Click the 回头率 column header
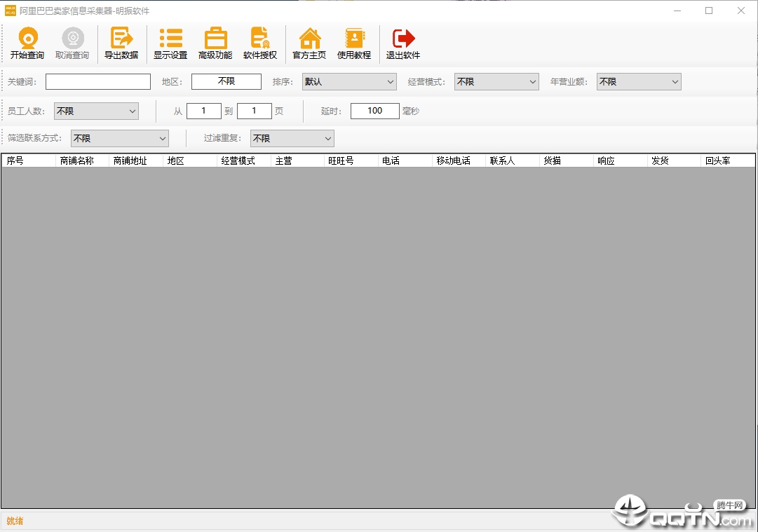Viewport: 758px width, 532px height. click(x=718, y=161)
